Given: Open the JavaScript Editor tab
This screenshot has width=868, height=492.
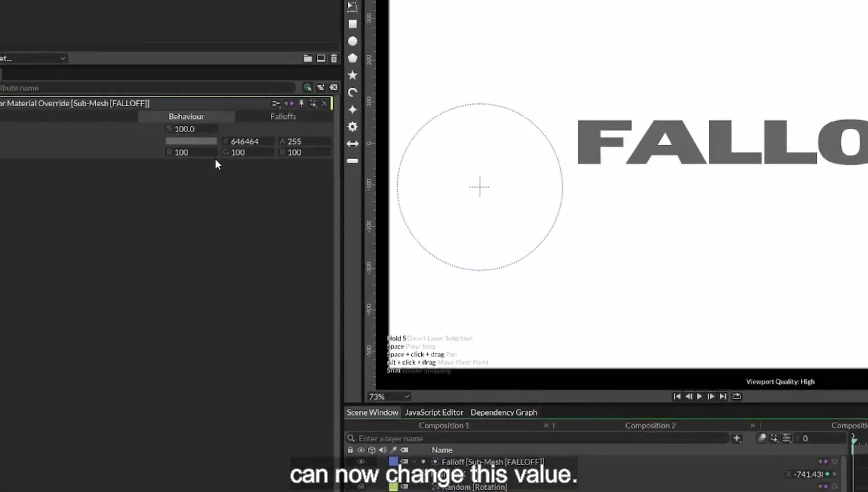Looking at the screenshot, I should [x=434, y=412].
